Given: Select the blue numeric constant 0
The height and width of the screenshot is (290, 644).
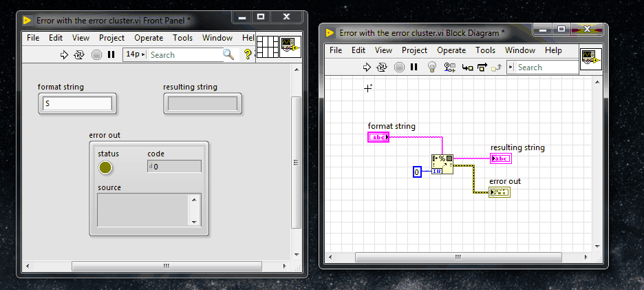Looking at the screenshot, I should coord(417,172).
